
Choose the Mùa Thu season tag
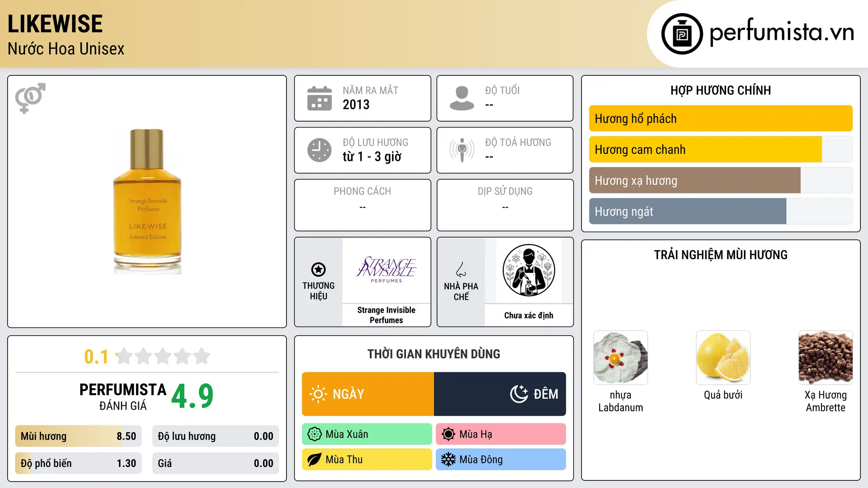[x=367, y=460]
